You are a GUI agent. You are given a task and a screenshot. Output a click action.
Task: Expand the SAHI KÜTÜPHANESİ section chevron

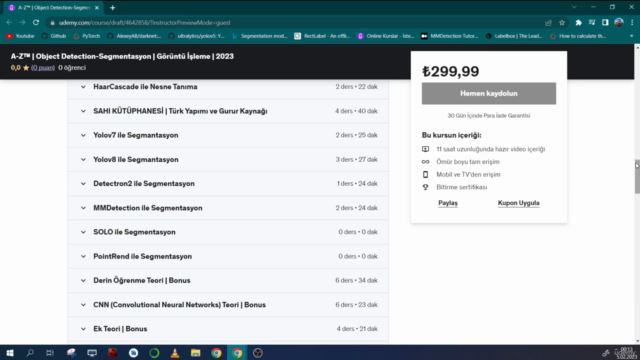(x=83, y=111)
